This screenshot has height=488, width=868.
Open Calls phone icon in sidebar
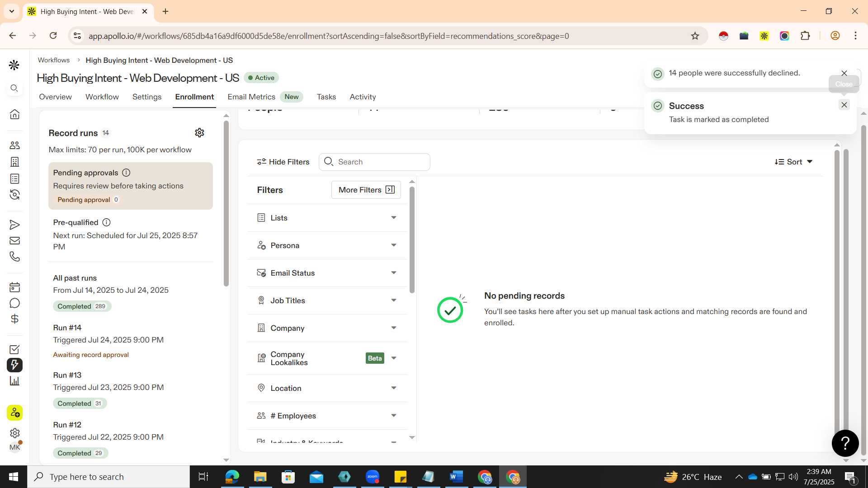pyautogui.click(x=14, y=257)
